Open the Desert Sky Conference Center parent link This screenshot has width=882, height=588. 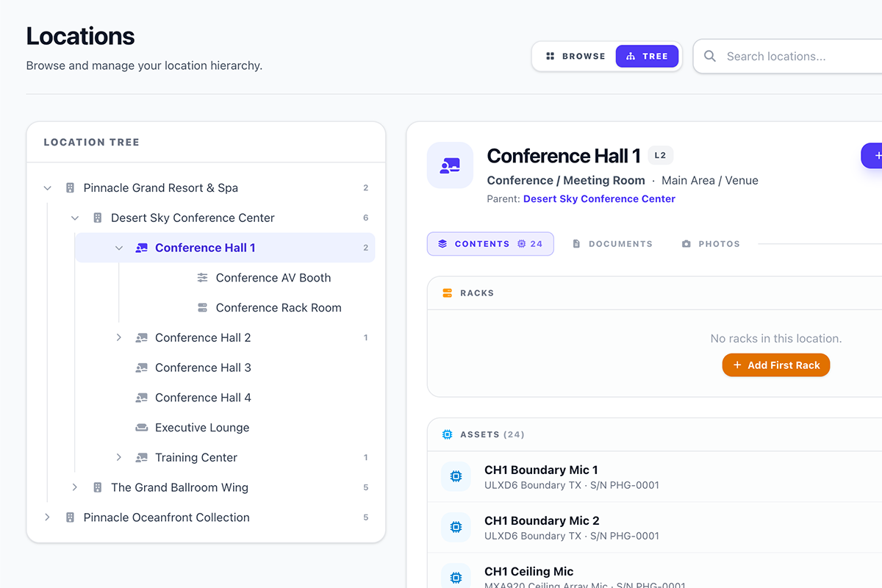pyautogui.click(x=599, y=199)
